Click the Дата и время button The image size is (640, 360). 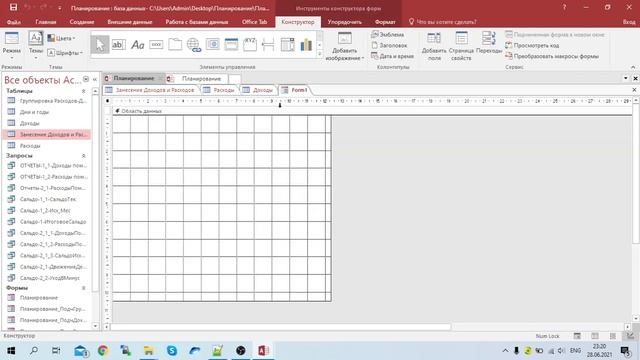(393, 56)
